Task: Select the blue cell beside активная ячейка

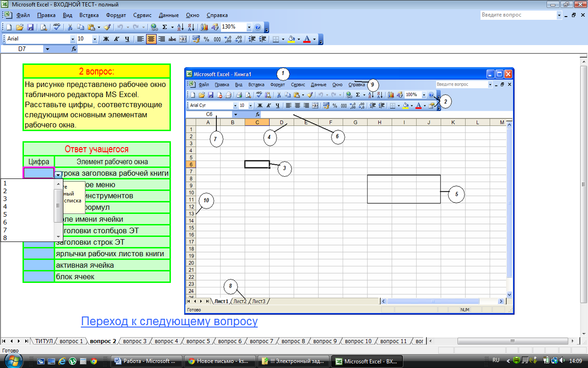Action: point(39,265)
